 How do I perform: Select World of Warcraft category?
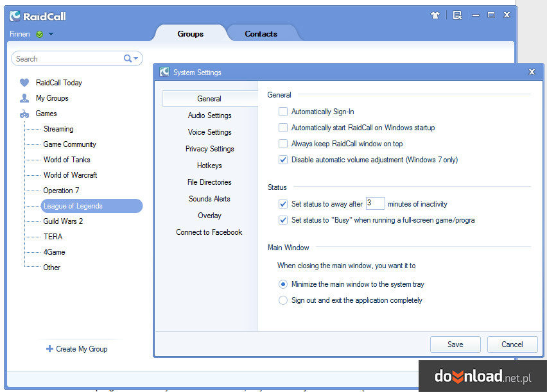[x=70, y=175]
